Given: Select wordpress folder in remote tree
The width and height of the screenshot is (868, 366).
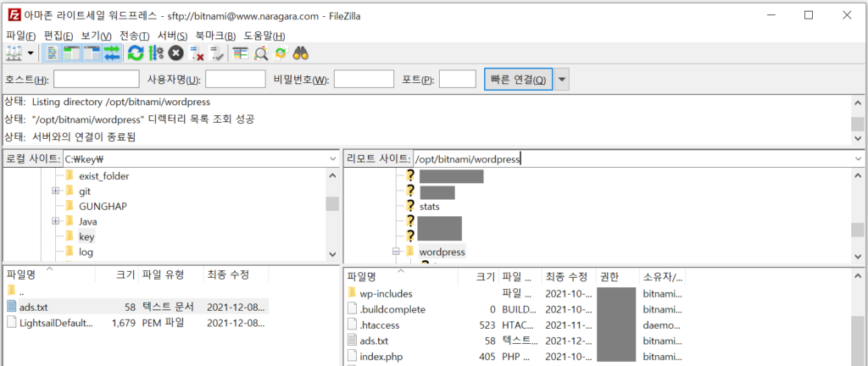Looking at the screenshot, I should coord(442,252).
